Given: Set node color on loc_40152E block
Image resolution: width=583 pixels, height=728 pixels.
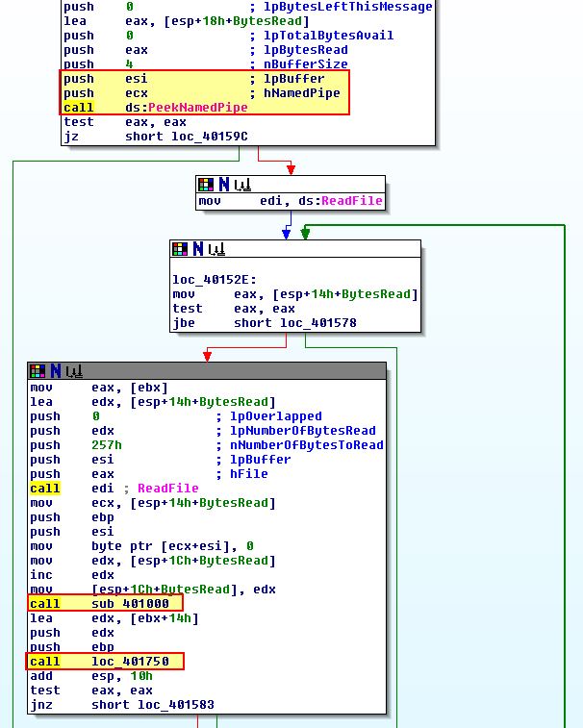Looking at the screenshot, I should point(179,249).
